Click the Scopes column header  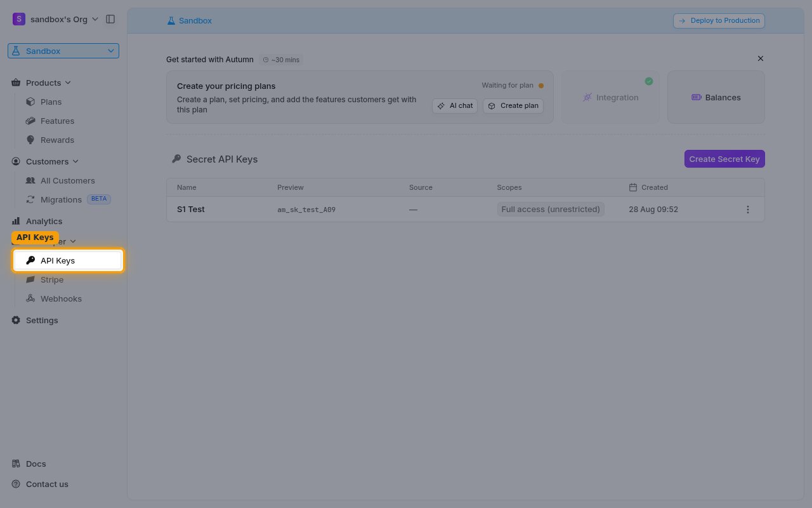pyautogui.click(x=509, y=187)
